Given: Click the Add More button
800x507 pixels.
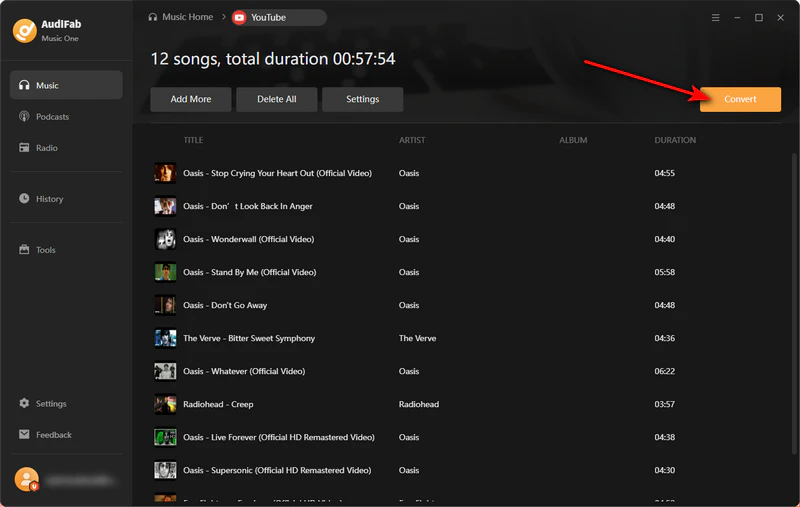Looking at the screenshot, I should tap(191, 99).
